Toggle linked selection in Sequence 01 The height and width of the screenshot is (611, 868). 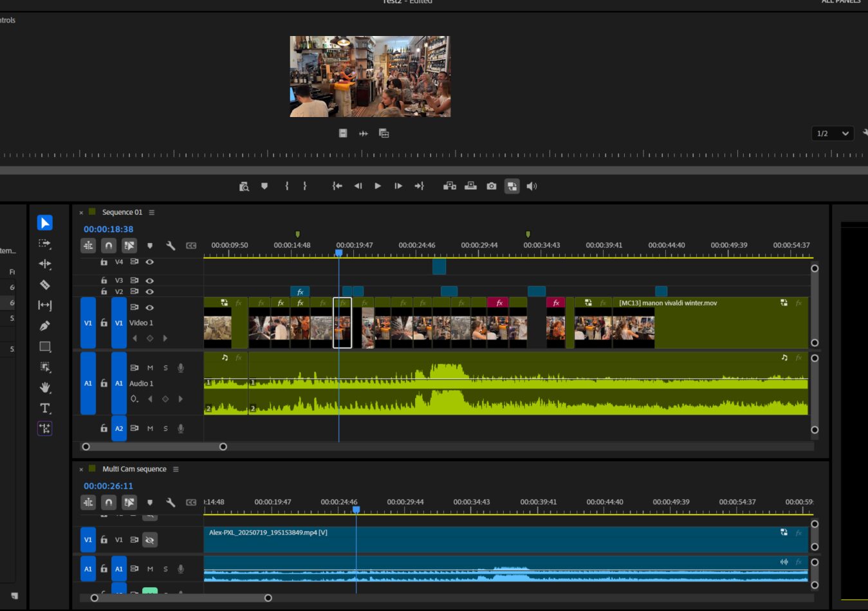[x=129, y=246]
